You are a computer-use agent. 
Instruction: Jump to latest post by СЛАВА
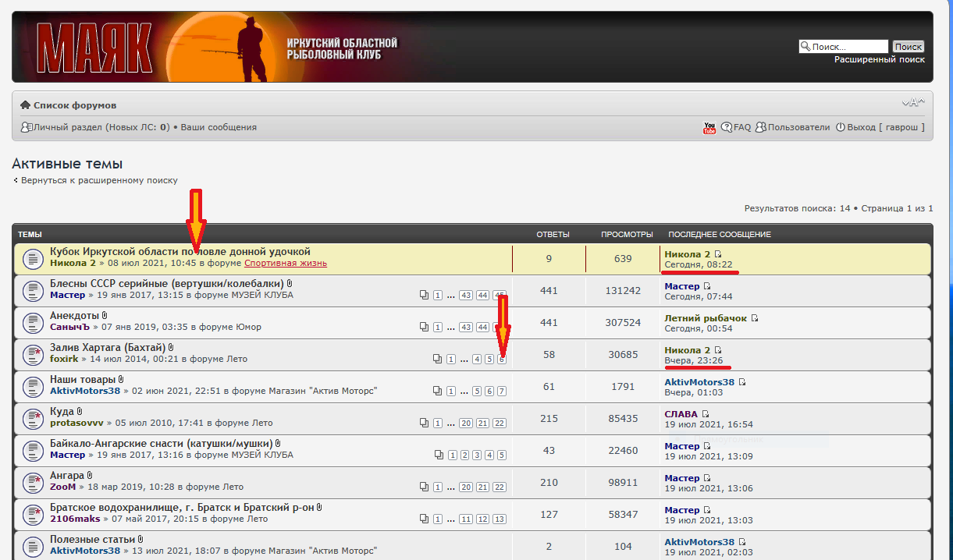pos(705,414)
